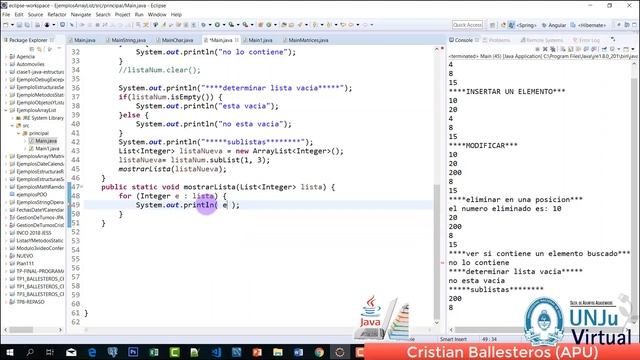Open the Error Log view tab
The image size is (640, 360).
tap(586, 40)
